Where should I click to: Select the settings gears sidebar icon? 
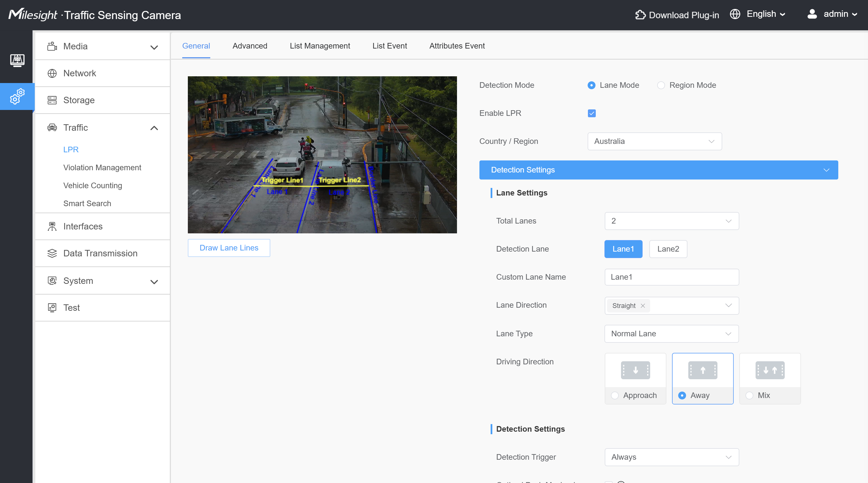click(17, 96)
